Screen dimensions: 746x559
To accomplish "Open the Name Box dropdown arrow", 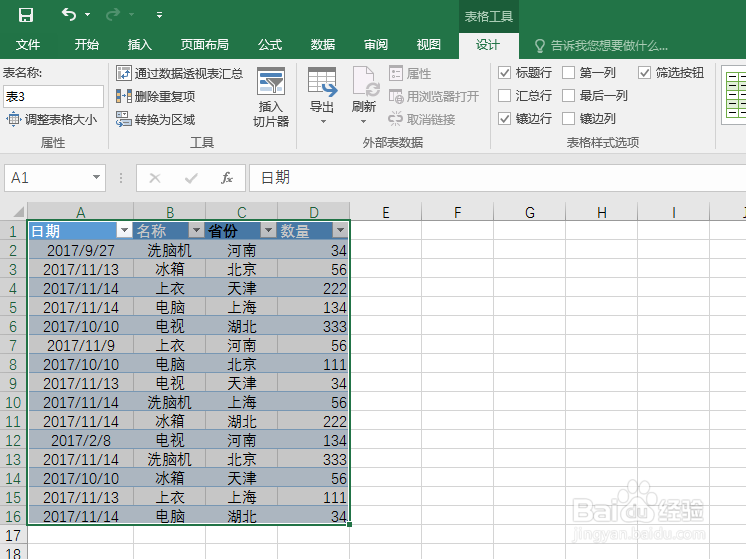I will pos(97,177).
